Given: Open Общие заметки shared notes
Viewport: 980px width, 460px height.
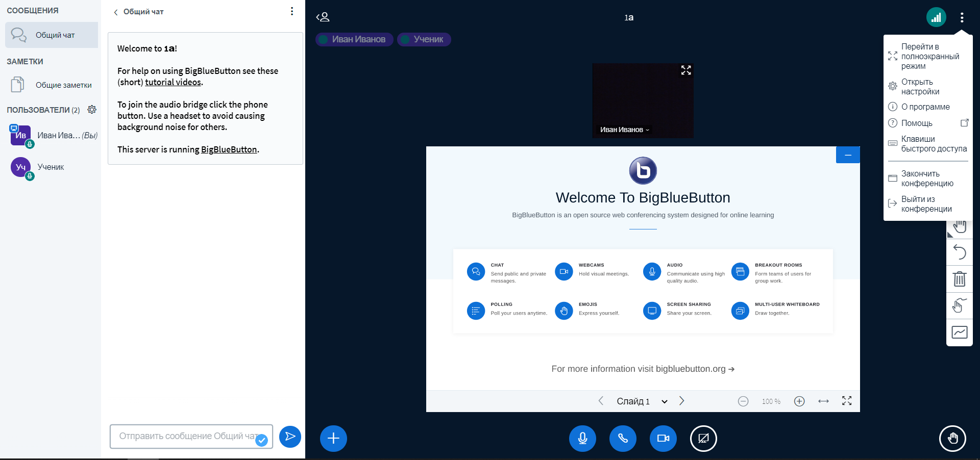Looking at the screenshot, I should point(63,85).
